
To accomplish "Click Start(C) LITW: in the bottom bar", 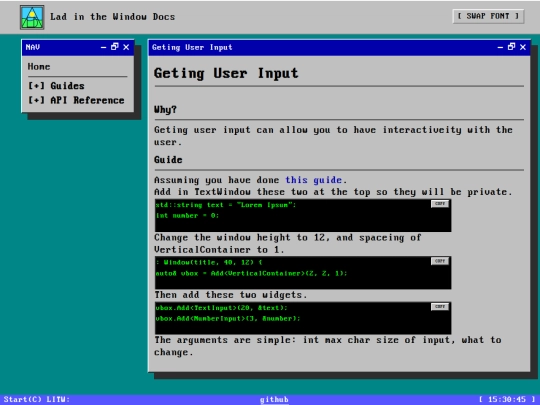I will coord(37,399).
